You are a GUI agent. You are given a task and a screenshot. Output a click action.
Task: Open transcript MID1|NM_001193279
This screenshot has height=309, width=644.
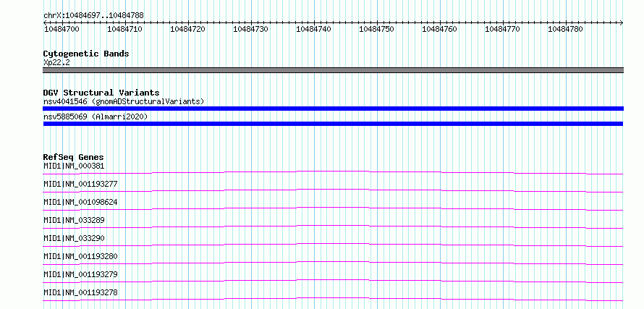coord(80,274)
